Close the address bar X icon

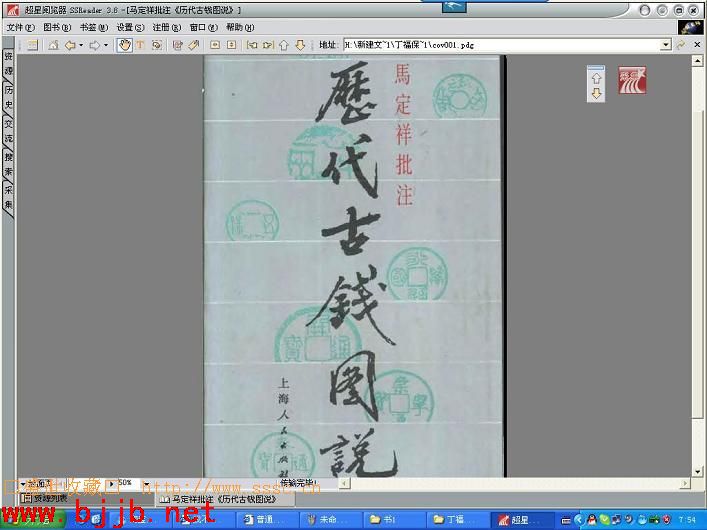coord(697,45)
